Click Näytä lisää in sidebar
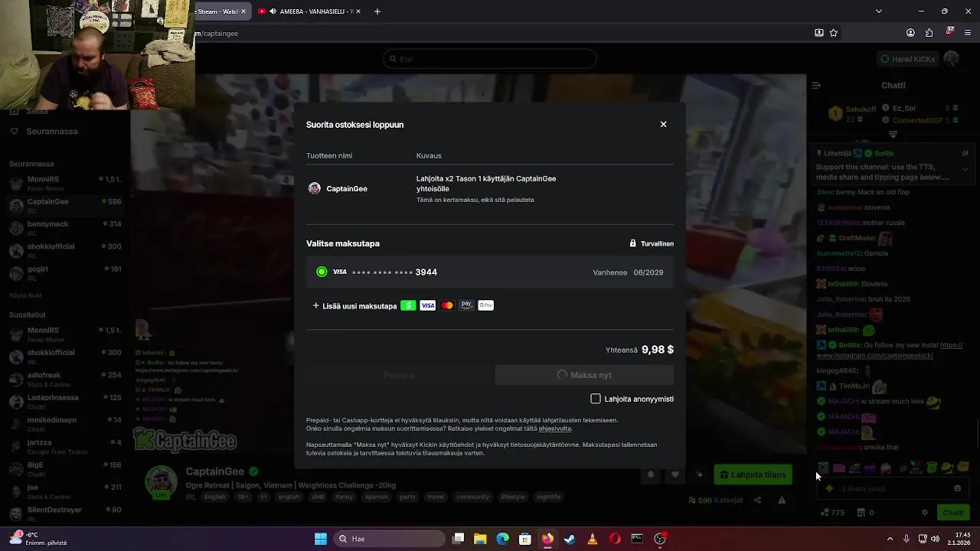980x551 pixels. pyautogui.click(x=25, y=295)
